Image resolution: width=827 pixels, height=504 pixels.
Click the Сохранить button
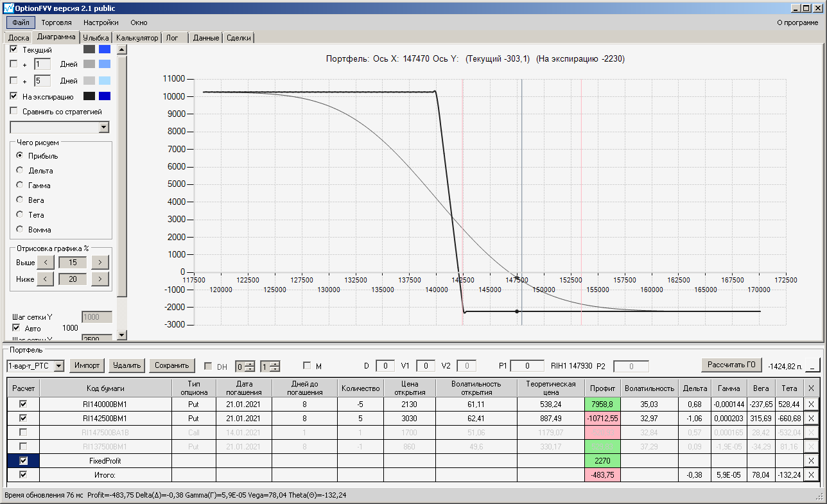pyautogui.click(x=172, y=365)
